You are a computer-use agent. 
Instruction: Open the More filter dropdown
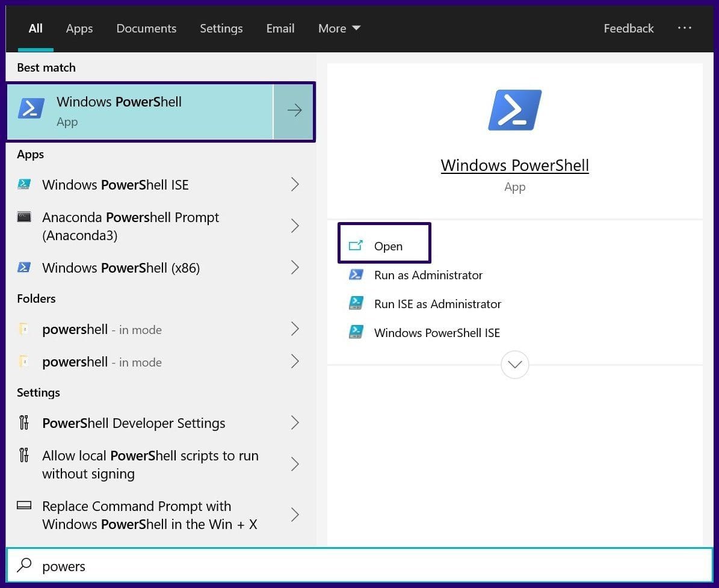click(x=339, y=28)
